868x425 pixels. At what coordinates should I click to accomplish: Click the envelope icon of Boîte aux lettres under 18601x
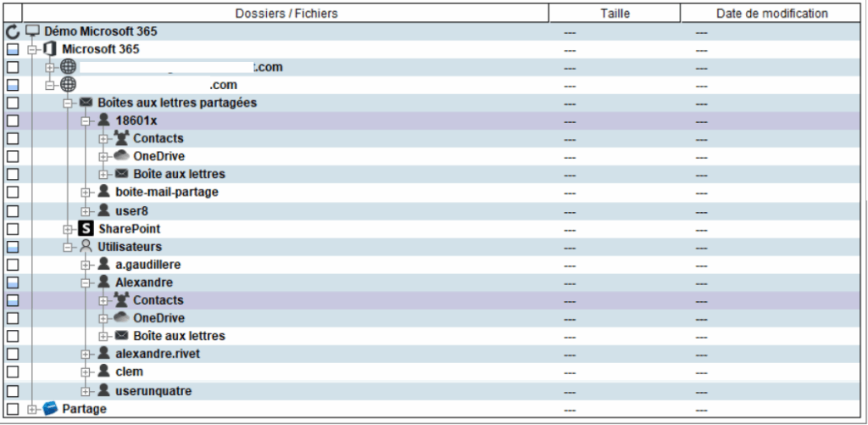121,174
